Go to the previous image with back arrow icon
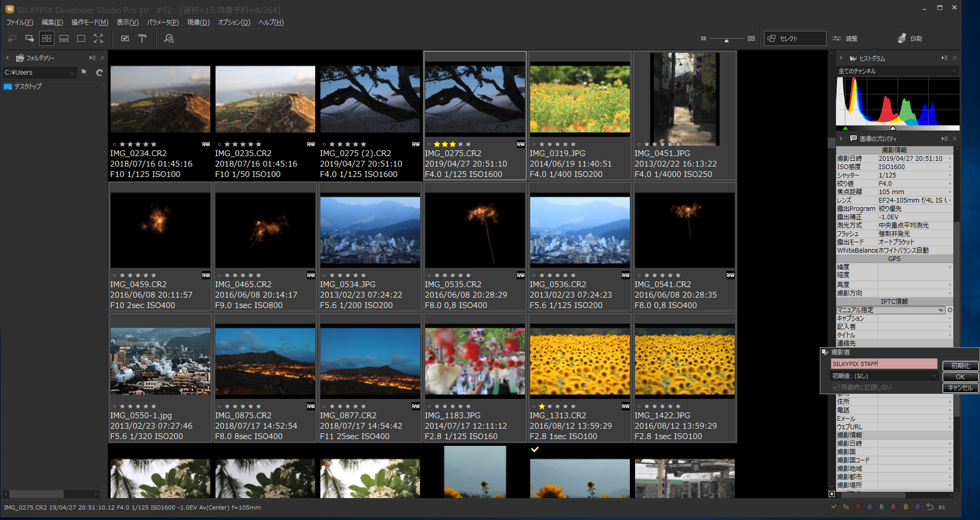Image resolution: width=980 pixels, height=520 pixels. 12,39
